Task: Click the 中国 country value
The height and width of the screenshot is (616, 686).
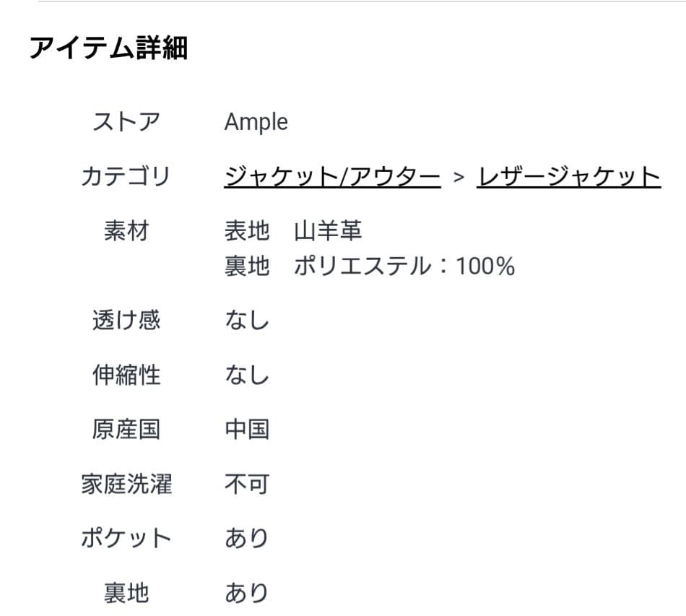Action: point(247,429)
